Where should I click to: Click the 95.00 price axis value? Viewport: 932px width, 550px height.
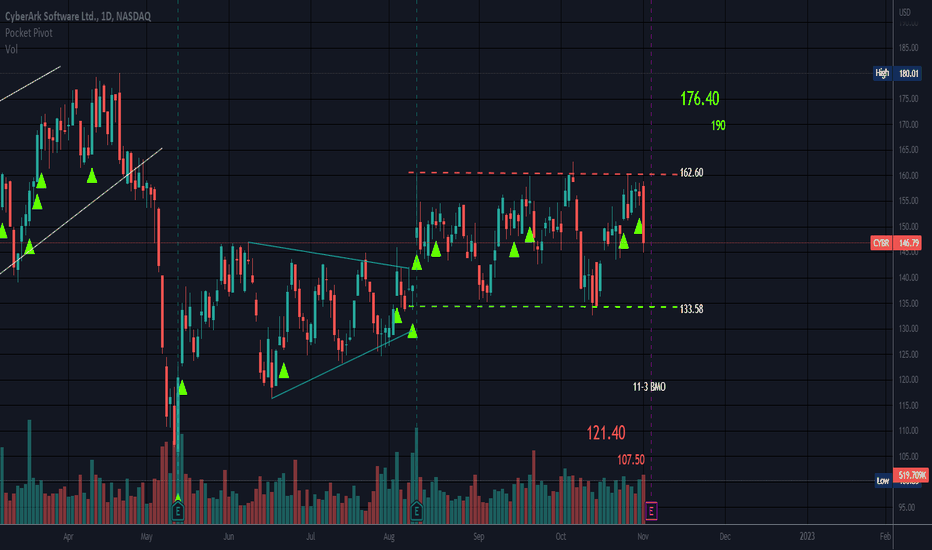tap(907, 507)
